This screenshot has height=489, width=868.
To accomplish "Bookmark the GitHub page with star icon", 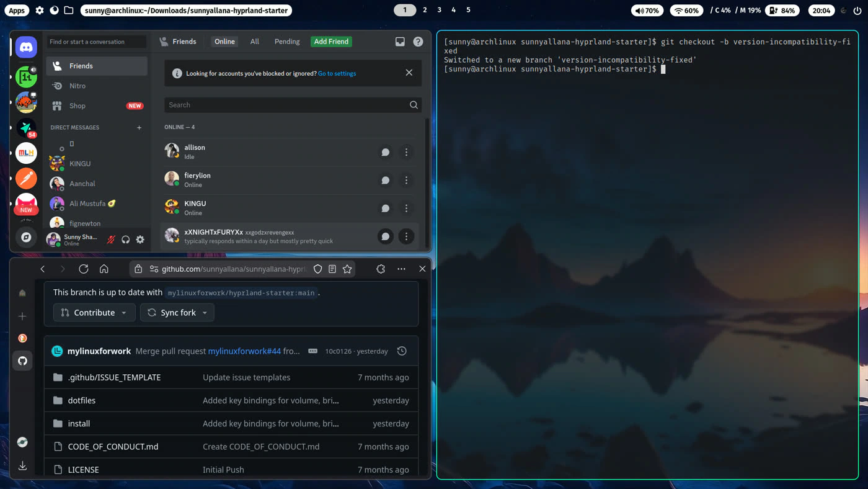I will (347, 269).
